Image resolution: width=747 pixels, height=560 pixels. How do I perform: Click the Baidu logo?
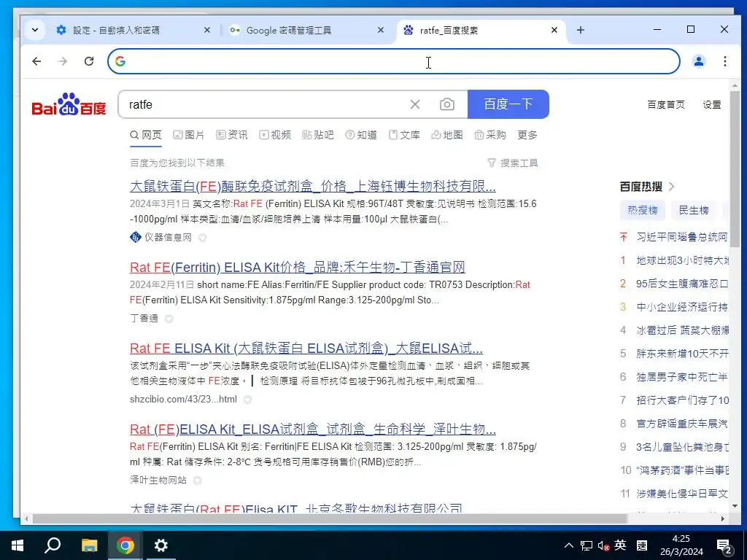coord(69,104)
